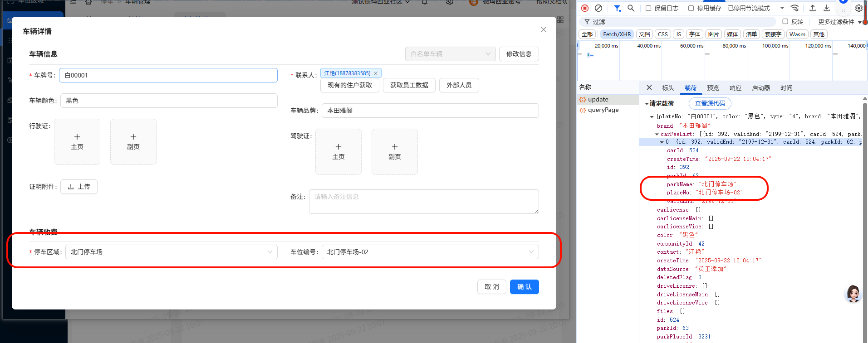Click the export HAR download icon
Screen dimensions: 868x343
tap(827, 8)
